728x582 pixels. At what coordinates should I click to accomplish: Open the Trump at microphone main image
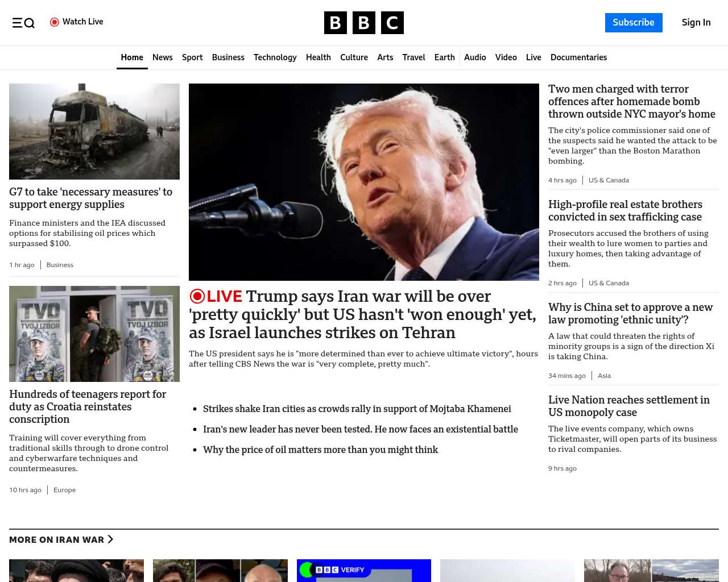pos(364,182)
